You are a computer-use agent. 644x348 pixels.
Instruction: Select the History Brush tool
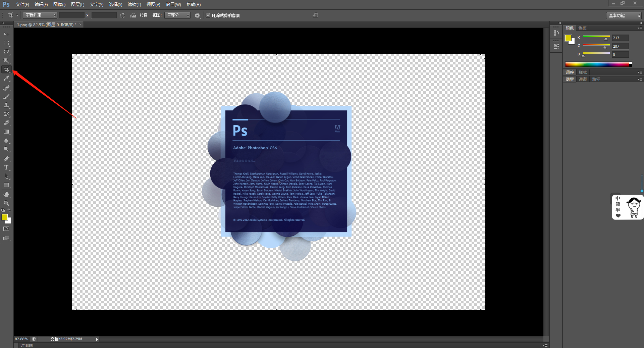click(6, 114)
